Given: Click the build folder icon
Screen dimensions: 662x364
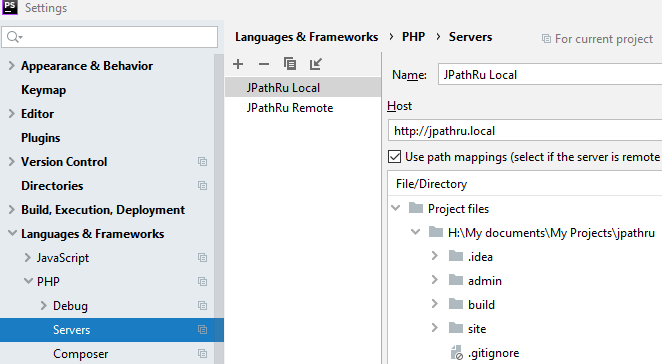Looking at the screenshot, I should coord(456,304).
